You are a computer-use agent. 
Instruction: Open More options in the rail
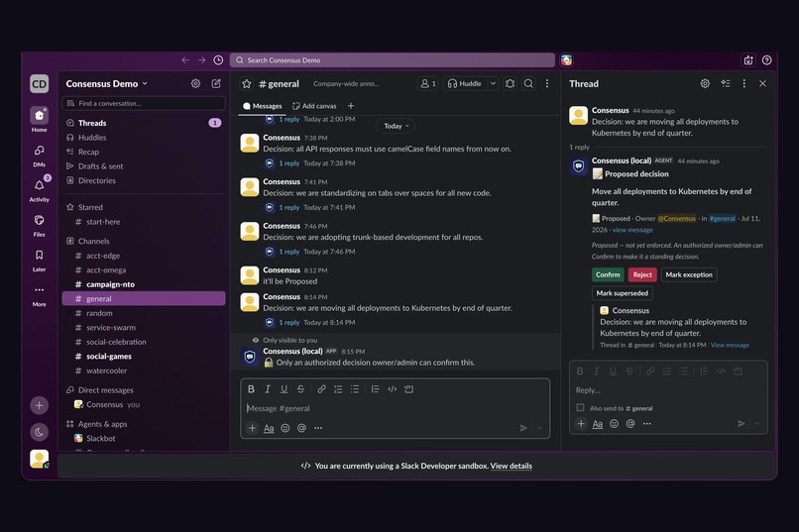point(40,295)
